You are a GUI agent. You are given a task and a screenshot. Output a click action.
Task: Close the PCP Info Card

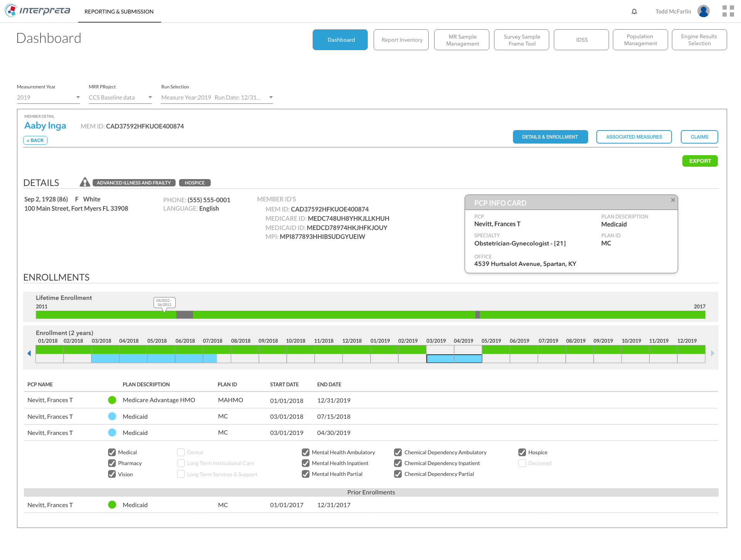pos(673,200)
